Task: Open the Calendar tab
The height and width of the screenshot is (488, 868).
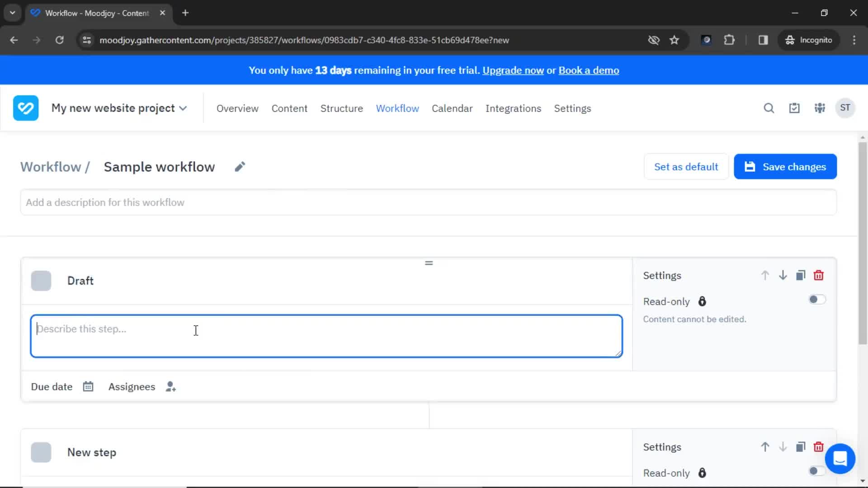Action: pos(452,108)
